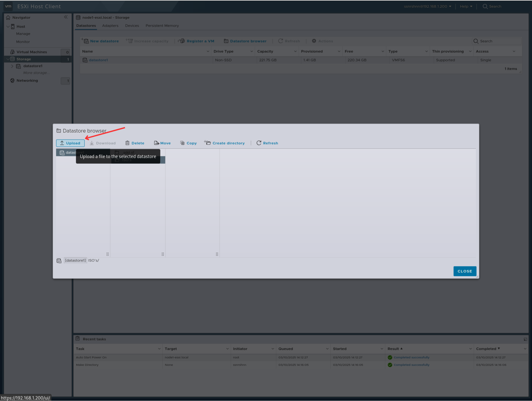
Task: Click the CLOSE button on Datastore browser
Action: (x=464, y=271)
